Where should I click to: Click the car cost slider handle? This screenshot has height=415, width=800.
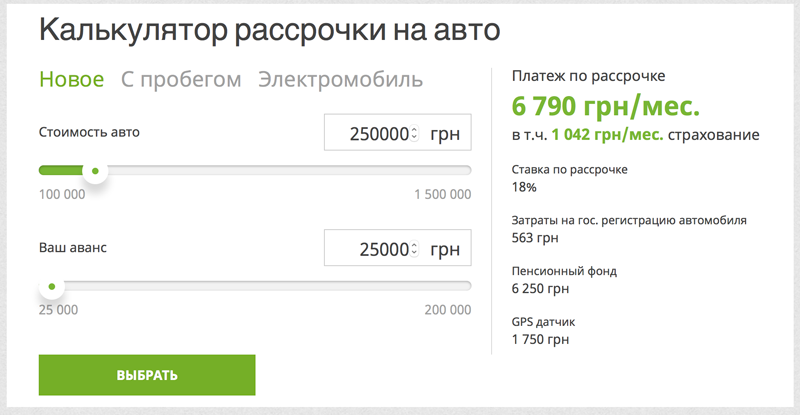94,171
